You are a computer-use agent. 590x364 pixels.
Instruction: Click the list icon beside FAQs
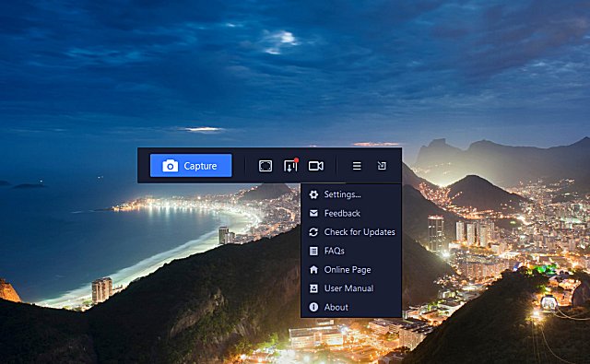[x=313, y=251]
